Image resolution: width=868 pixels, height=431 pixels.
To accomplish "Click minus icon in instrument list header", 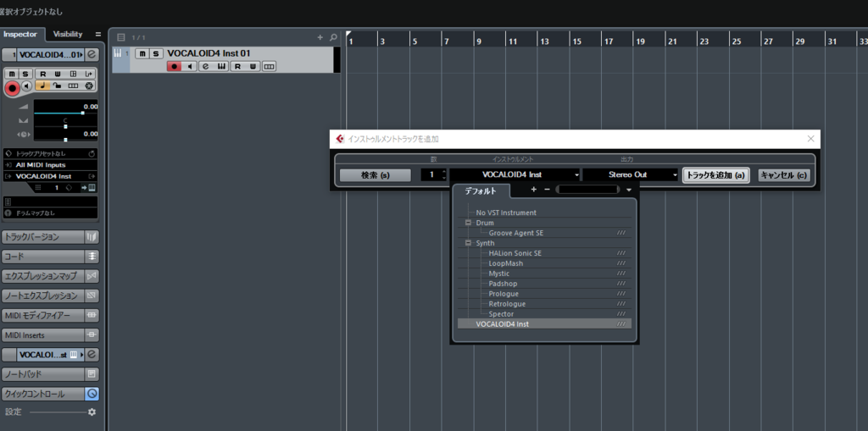I will click(x=547, y=189).
